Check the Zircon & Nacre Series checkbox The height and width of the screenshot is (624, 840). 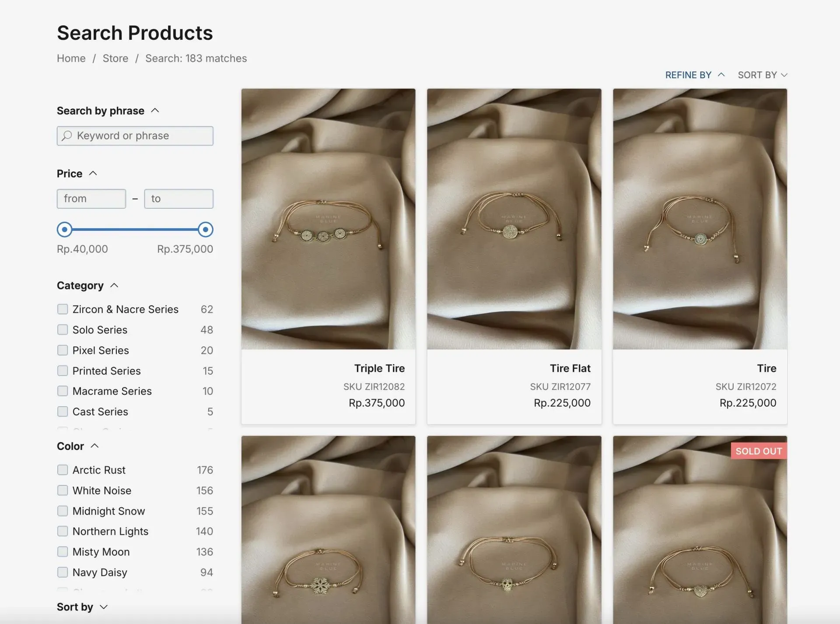(x=63, y=309)
